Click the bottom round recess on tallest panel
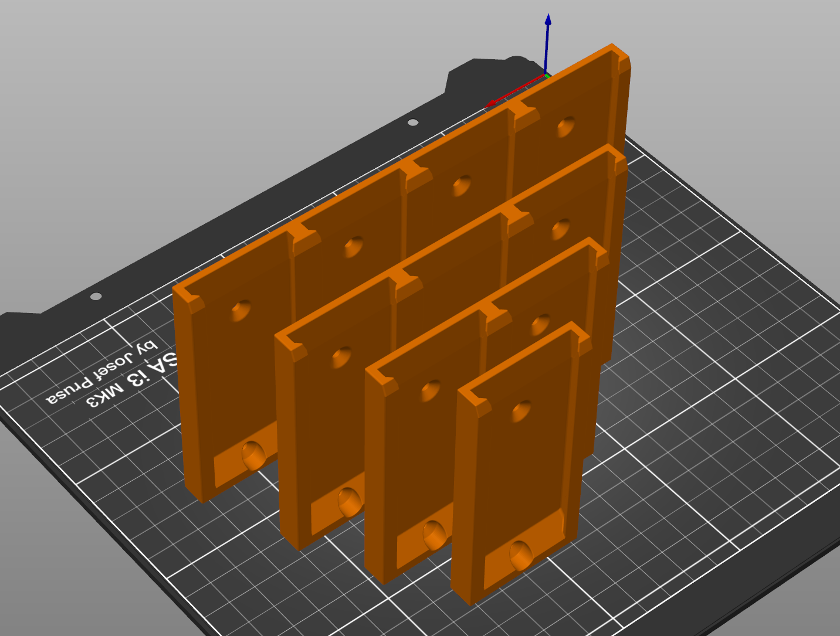The image size is (840, 636). click(x=253, y=455)
